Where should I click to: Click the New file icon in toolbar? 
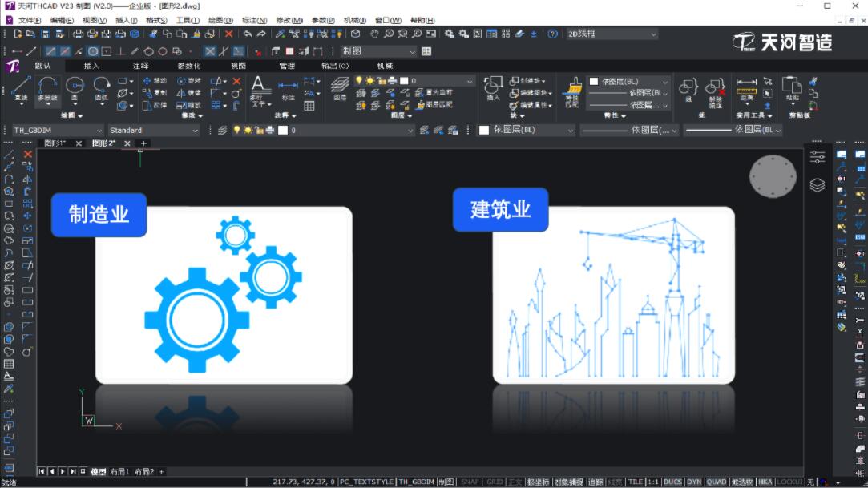click(18, 34)
